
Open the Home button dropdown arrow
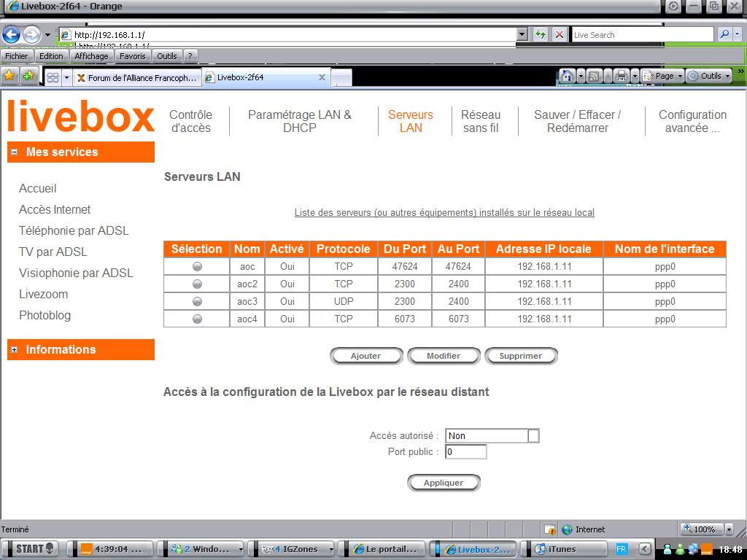tap(580, 76)
